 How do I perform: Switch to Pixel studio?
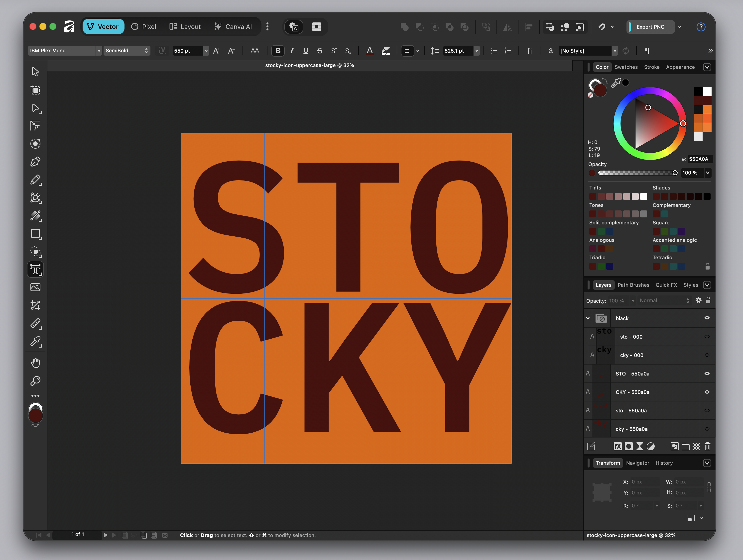pyautogui.click(x=144, y=26)
